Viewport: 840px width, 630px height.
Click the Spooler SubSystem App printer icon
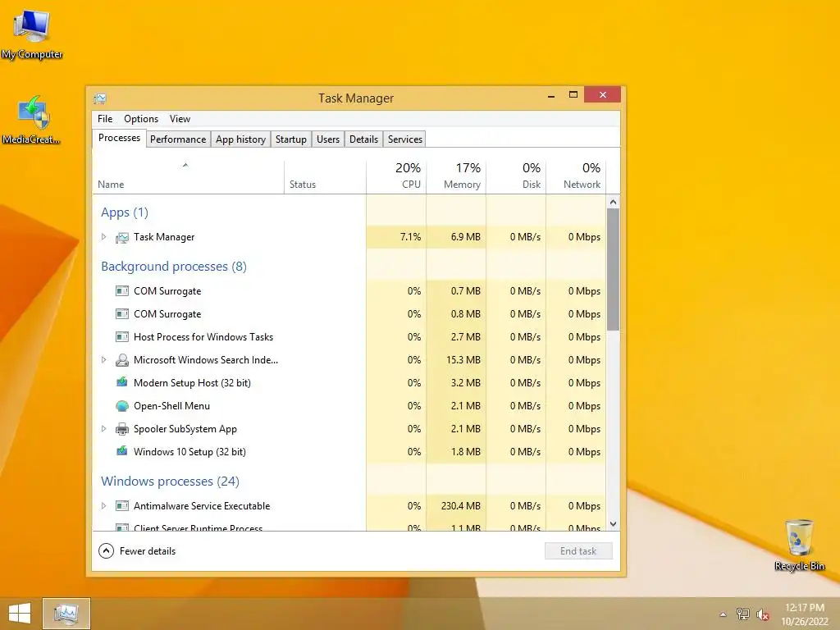click(122, 428)
